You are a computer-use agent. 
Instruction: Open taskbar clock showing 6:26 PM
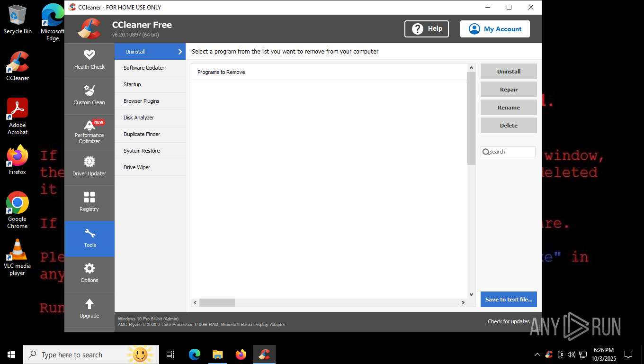point(603,355)
